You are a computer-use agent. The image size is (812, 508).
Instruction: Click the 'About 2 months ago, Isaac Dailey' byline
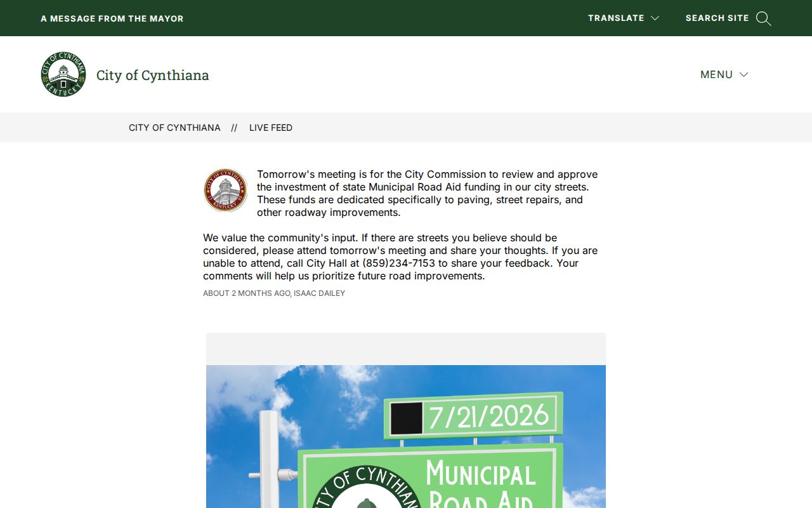coord(274,293)
